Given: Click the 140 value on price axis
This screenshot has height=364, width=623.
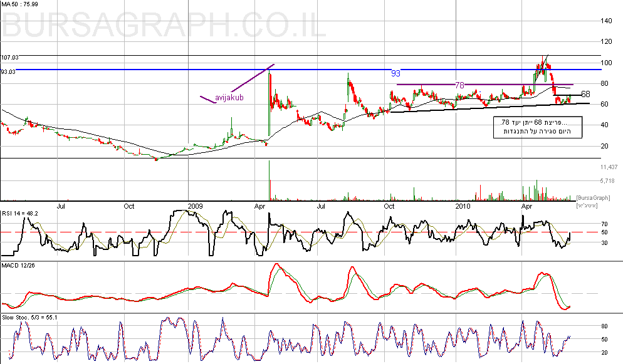Looking at the screenshot, I should point(605,21).
